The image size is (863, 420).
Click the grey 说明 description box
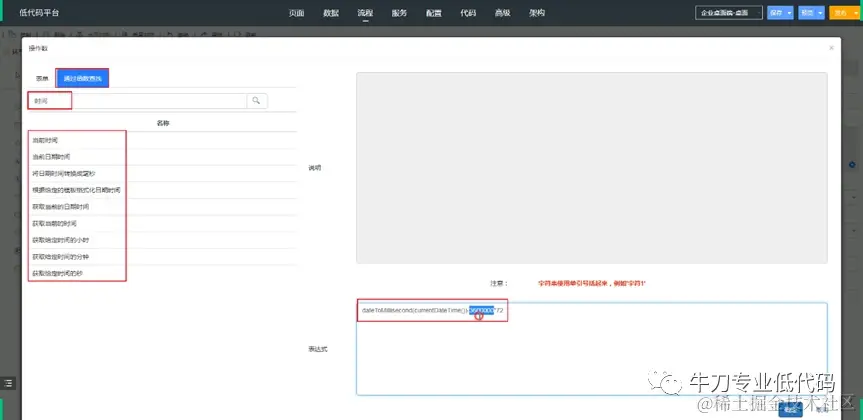(x=592, y=168)
